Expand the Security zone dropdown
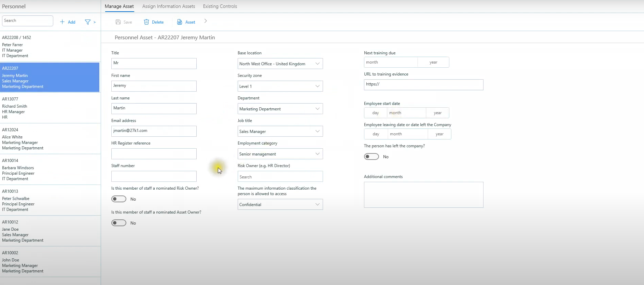The image size is (644, 285). 280,86
